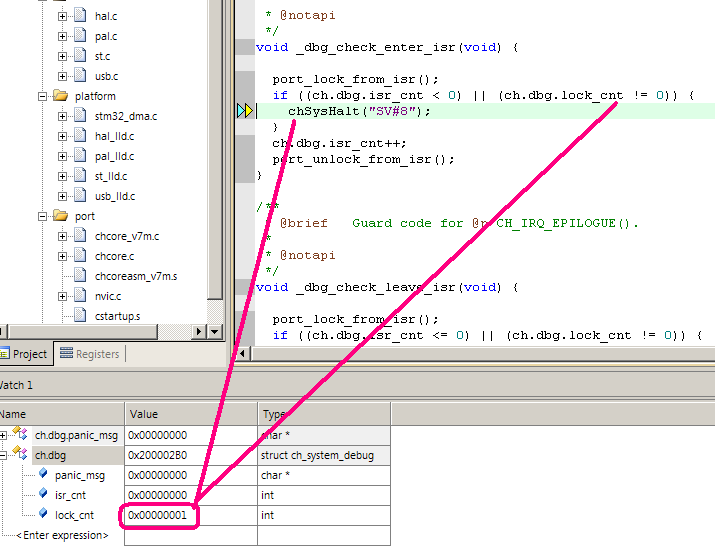Click the project tree horizontal scrollbar thumb
The image size is (715, 556).
pos(83,332)
